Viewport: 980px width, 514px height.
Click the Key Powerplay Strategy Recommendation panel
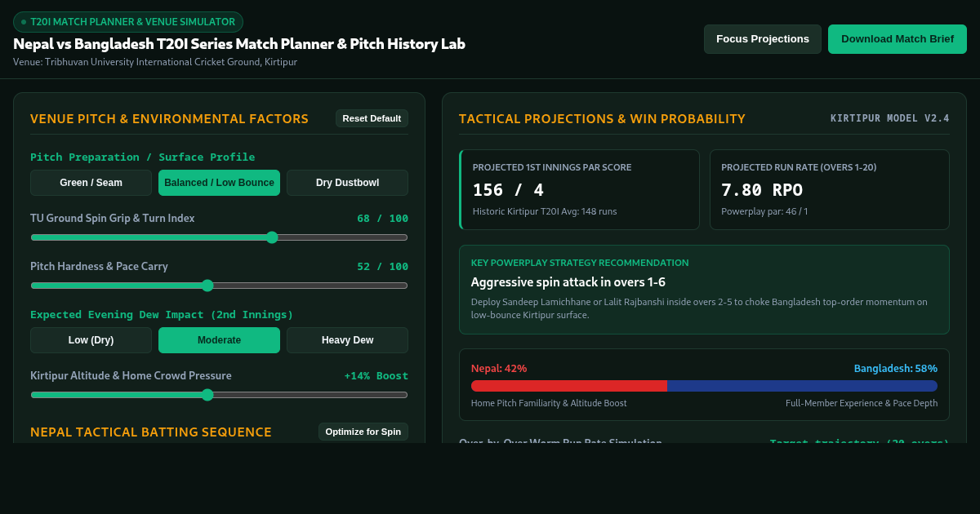pyautogui.click(x=704, y=290)
